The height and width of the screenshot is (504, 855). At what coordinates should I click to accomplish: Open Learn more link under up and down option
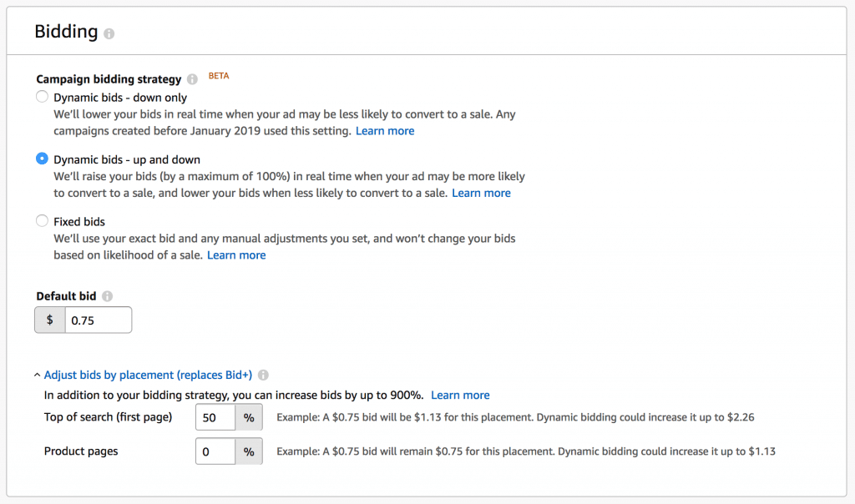tap(481, 193)
